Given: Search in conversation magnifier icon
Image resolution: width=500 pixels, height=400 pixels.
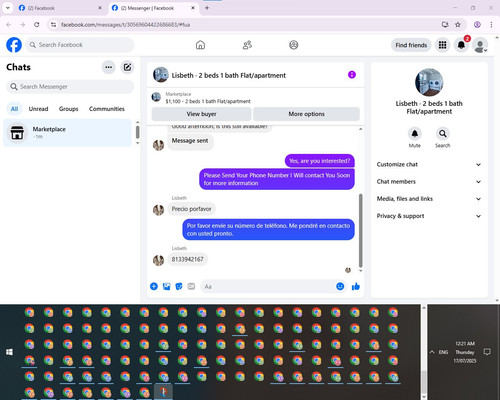Looking at the screenshot, I should (x=442, y=134).
